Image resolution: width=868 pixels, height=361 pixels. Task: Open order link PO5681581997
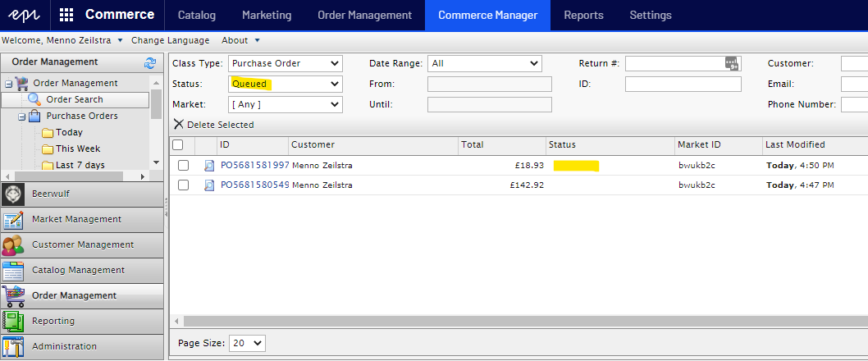point(254,165)
